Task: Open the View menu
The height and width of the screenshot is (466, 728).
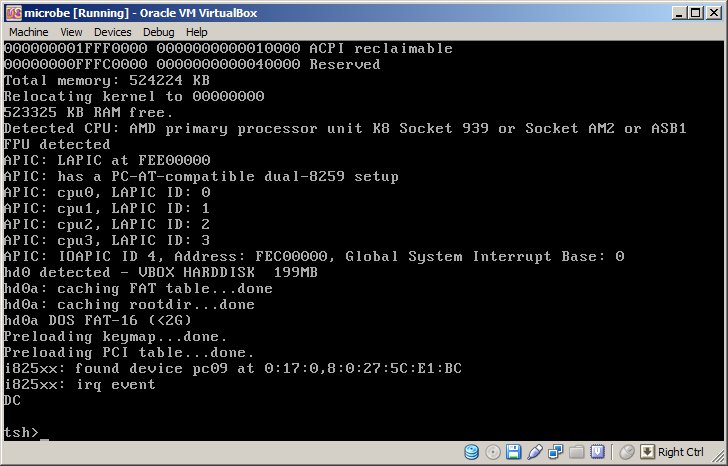Action: [71, 32]
